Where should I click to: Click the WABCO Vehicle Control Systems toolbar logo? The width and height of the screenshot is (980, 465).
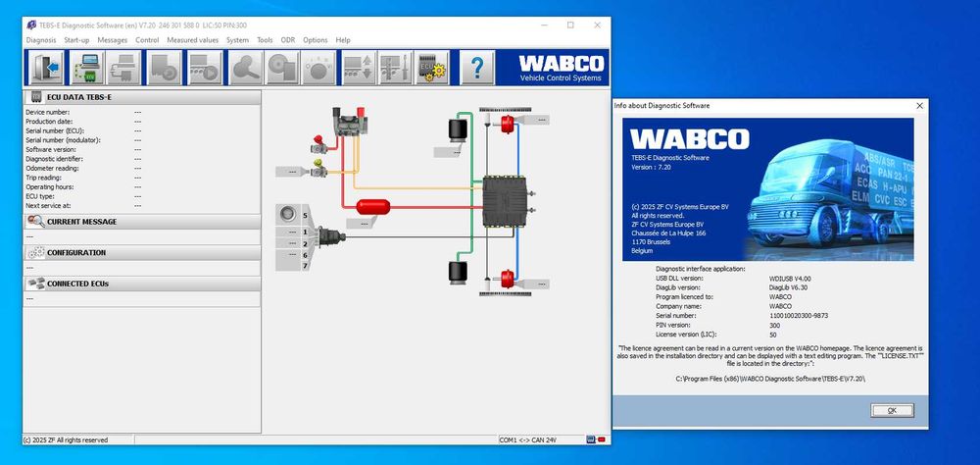click(x=562, y=68)
